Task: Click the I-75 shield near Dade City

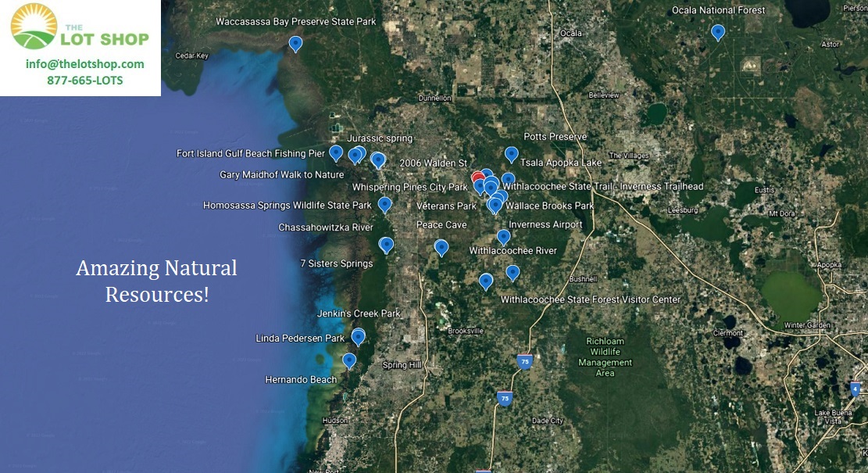Action: [x=504, y=398]
